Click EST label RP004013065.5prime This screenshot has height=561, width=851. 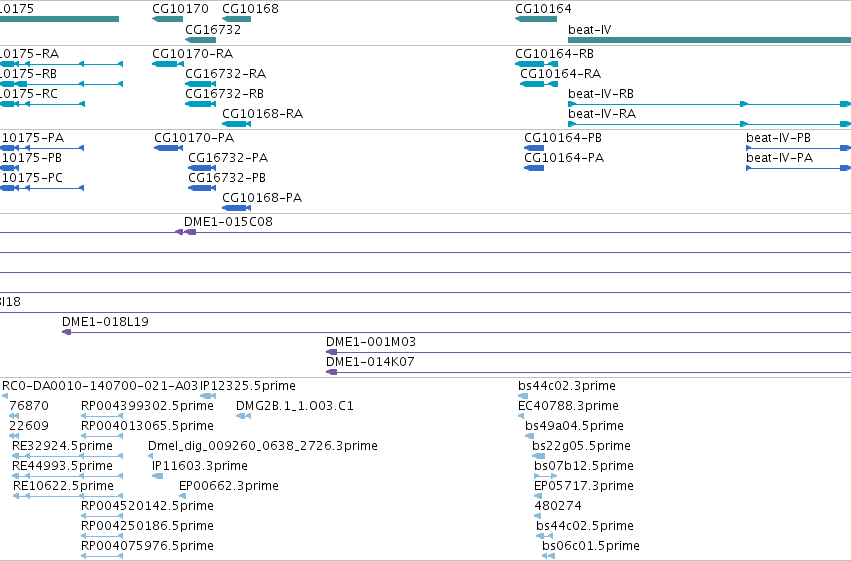[x=147, y=426]
